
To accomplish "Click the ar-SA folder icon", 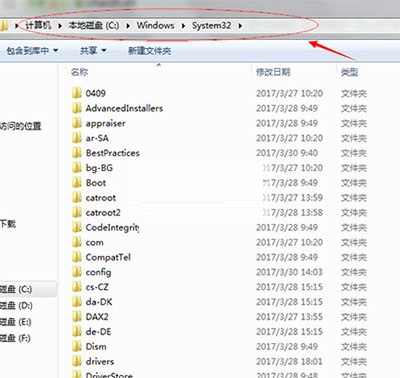I will [77, 138].
